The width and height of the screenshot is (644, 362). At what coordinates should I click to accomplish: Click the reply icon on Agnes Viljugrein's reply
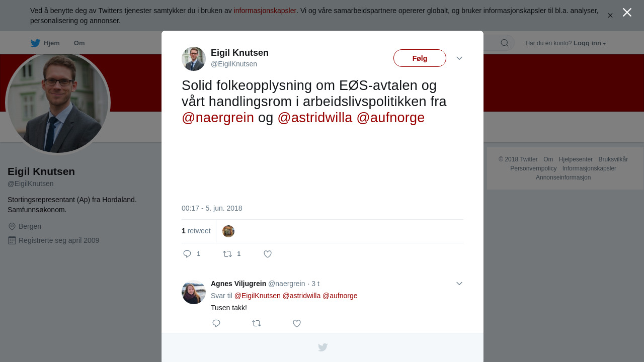216,323
